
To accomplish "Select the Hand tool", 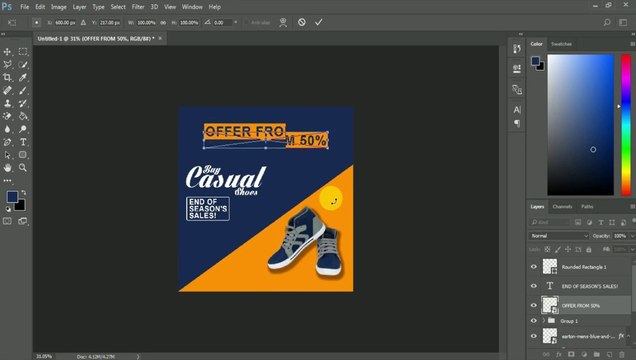I will (x=7, y=167).
